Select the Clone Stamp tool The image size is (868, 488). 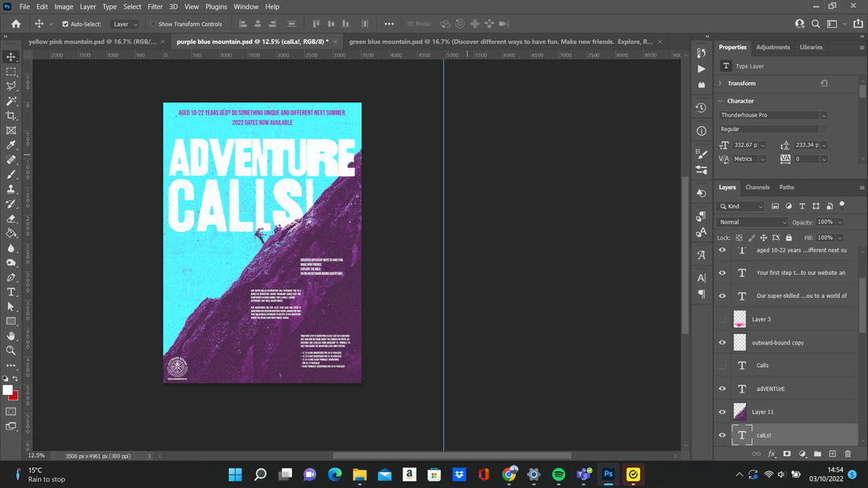11,189
